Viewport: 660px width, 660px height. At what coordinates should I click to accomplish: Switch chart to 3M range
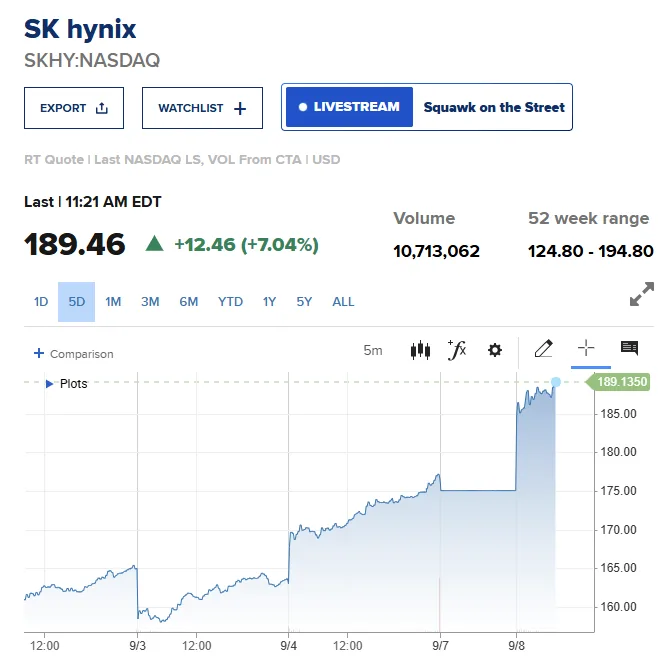(x=150, y=302)
